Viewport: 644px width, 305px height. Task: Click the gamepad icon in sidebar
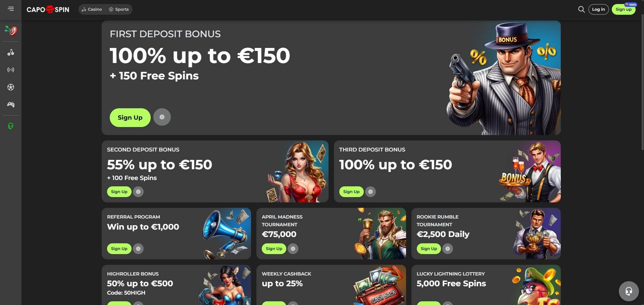pyautogui.click(x=11, y=105)
